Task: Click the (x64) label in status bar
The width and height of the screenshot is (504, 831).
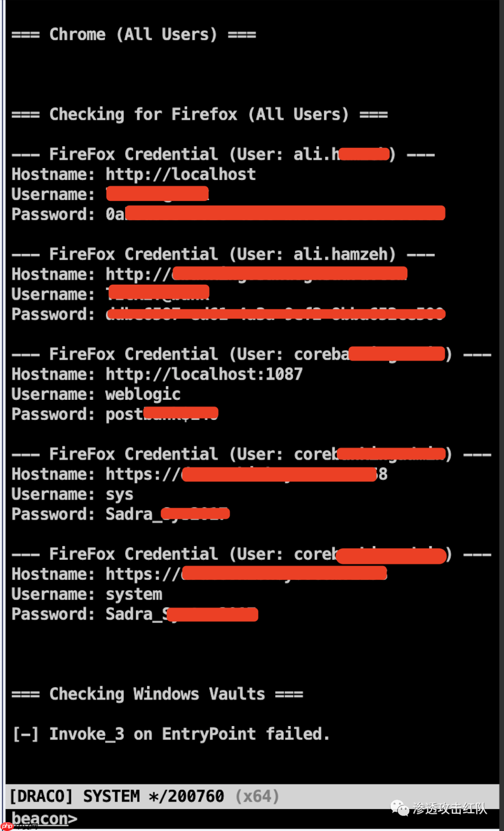Action: click(x=257, y=796)
